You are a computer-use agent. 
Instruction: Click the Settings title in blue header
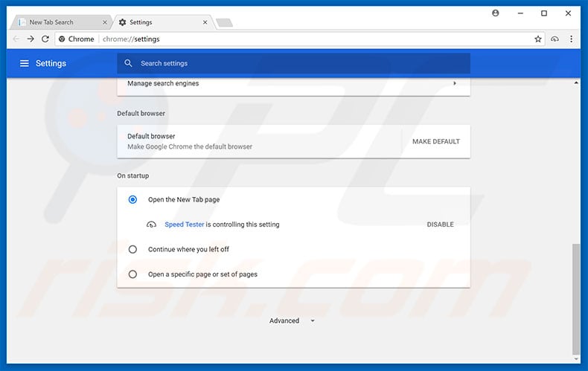pos(51,63)
